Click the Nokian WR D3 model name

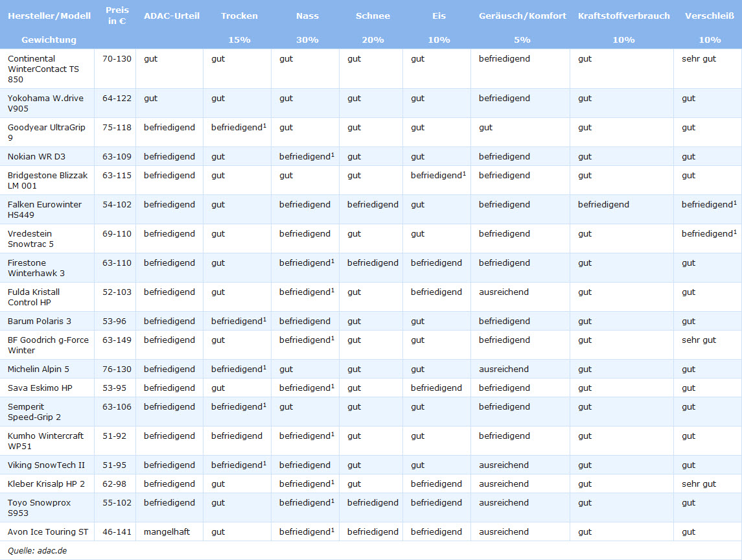(x=36, y=156)
